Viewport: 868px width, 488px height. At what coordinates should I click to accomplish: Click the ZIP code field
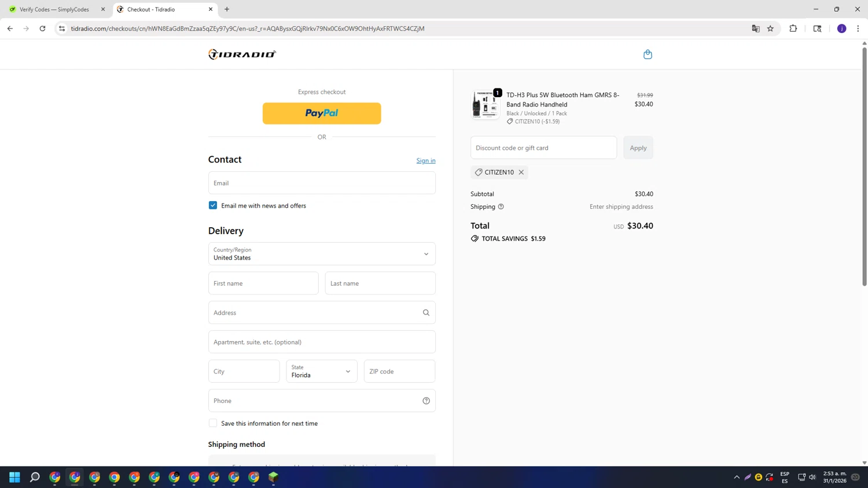399,371
